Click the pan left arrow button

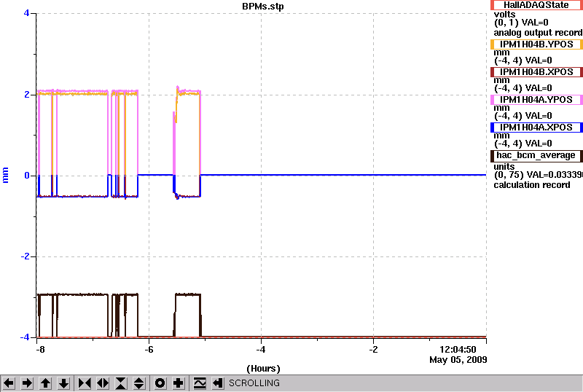(9, 383)
